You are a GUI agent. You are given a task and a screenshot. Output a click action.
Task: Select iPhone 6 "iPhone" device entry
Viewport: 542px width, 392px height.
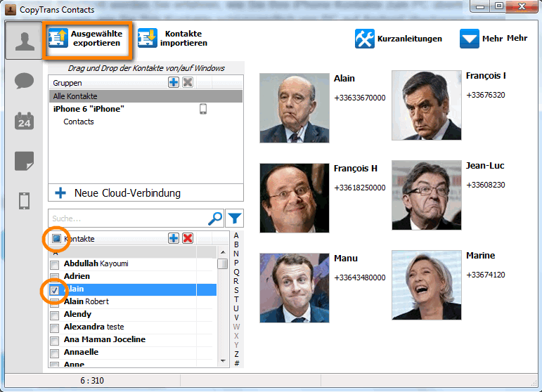89,109
